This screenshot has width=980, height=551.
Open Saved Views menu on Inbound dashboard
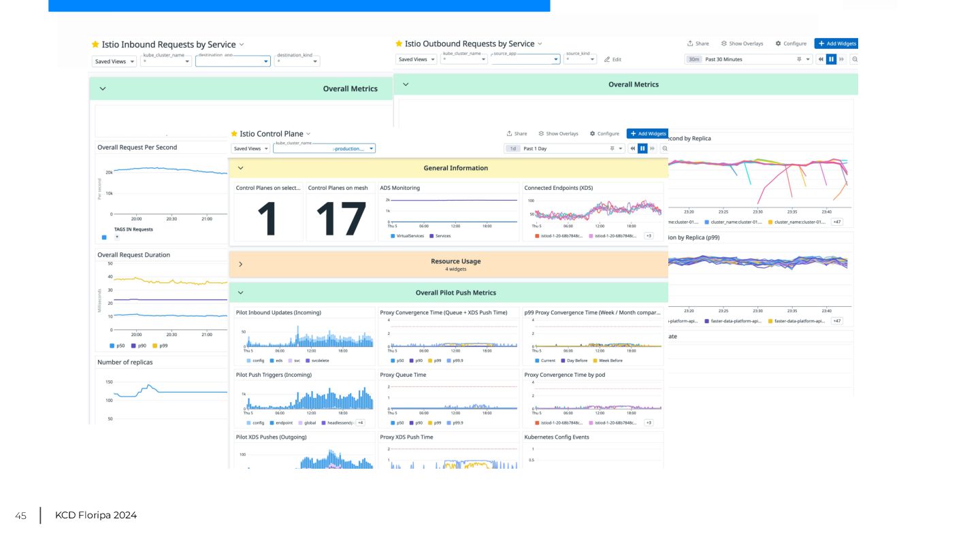(114, 61)
